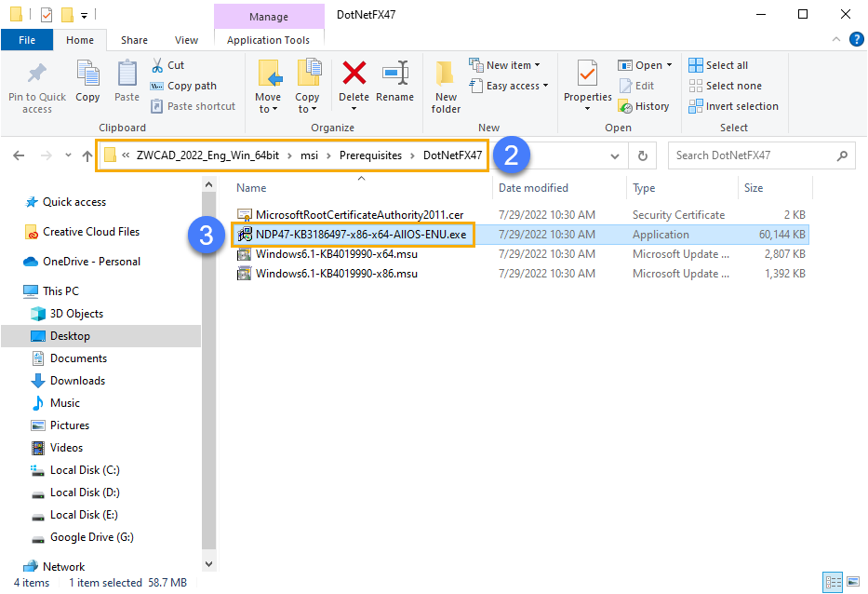This screenshot has height=594, width=868.
Task: Switch to Details view in status bar
Action: click(834, 582)
